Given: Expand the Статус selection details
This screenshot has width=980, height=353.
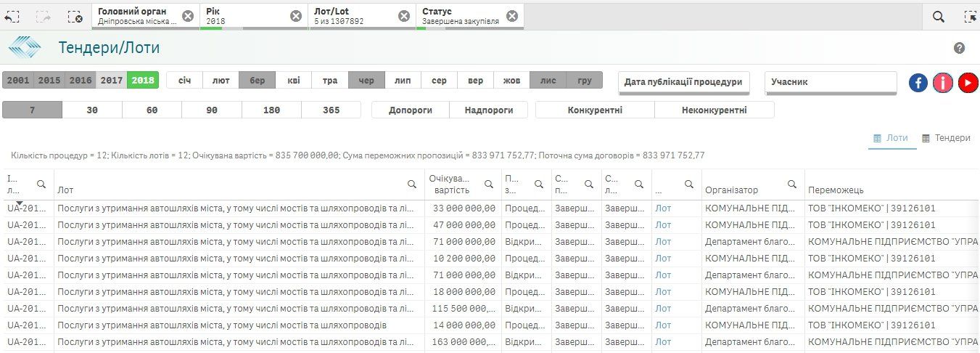Looking at the screenshot, I should pos(460,17).
